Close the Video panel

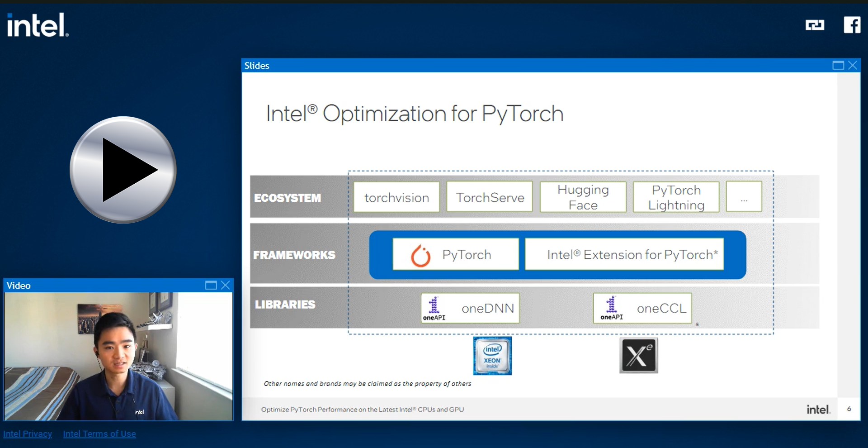[226, 285]
